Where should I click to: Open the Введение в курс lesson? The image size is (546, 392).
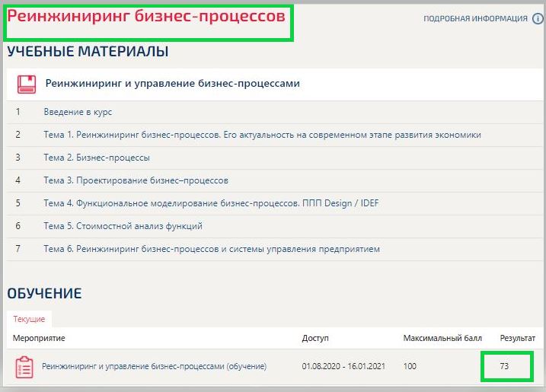[78, 112]
